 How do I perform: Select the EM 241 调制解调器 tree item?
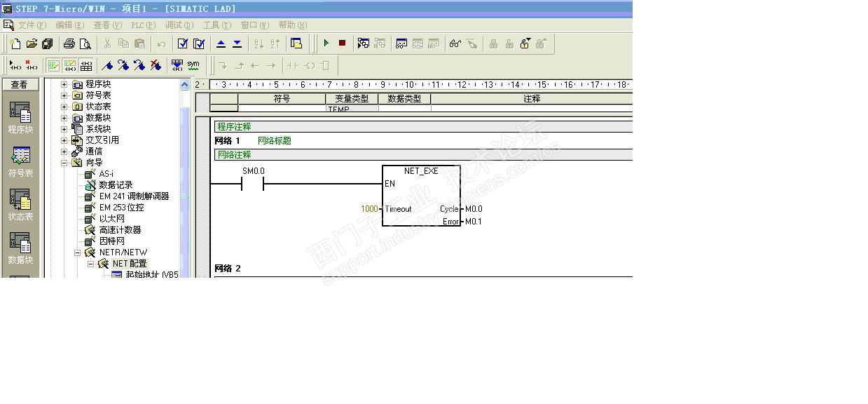click(x=134, y=196)
